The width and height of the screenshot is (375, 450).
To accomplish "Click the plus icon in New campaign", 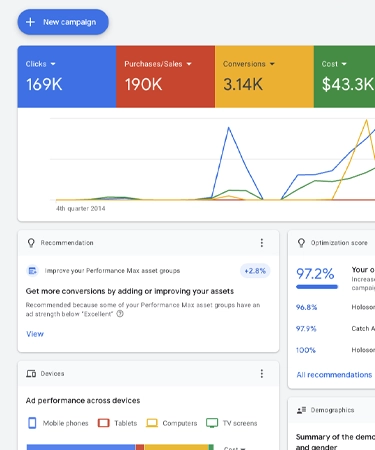I will (30, 22).
